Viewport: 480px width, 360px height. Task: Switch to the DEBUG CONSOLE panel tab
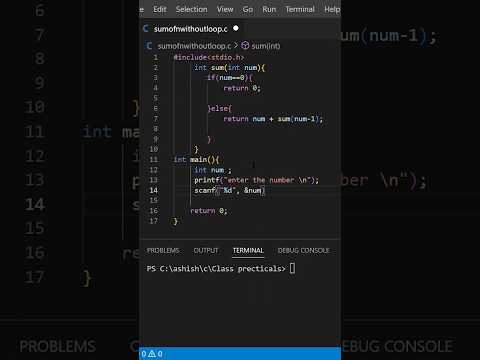[x=303, y=250]
